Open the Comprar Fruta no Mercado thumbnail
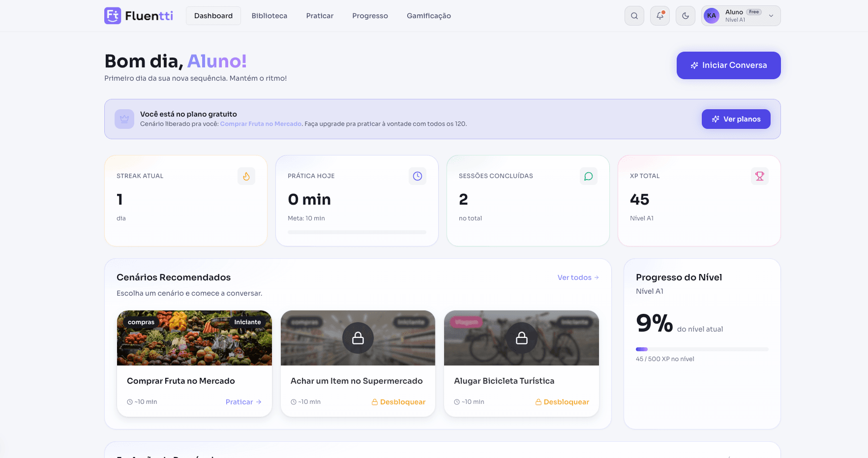Image resolution: width=868 pixels, height=458 pixels. click(x=194, y=338)
